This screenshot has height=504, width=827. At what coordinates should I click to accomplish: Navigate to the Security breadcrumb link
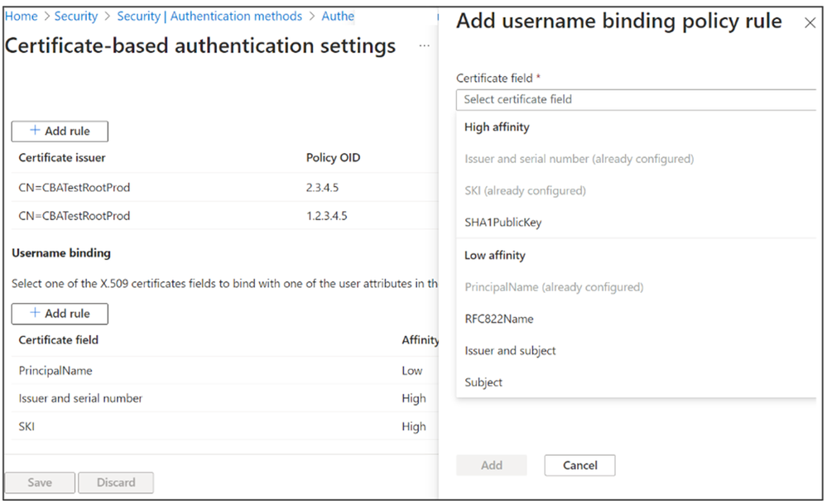pos(76,16)
